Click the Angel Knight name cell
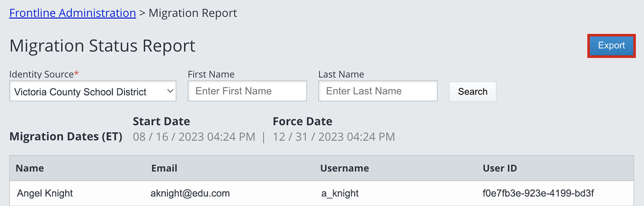Image resolution: width=644 pixels, height=206 pixels. (x=45, y=193)
